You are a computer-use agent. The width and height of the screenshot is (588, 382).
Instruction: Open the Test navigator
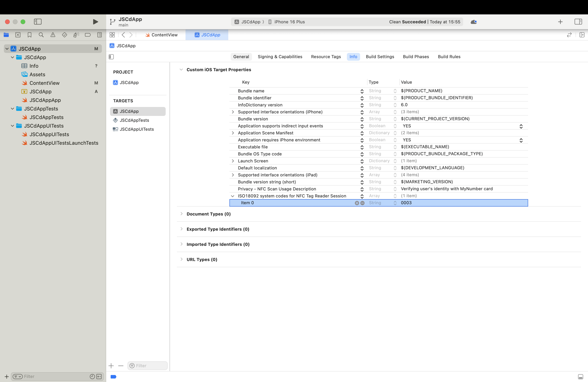(64, 35)
